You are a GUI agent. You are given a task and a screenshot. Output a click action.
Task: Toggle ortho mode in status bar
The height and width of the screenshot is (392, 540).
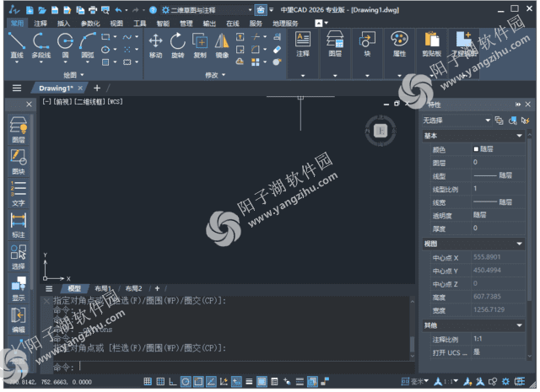click(x=173, y=381)
